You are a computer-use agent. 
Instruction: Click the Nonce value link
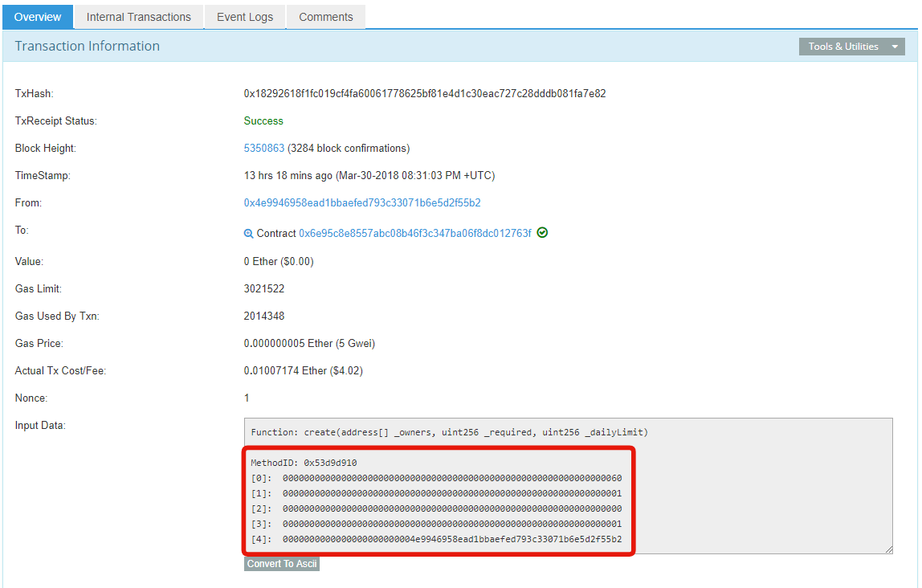246,398
